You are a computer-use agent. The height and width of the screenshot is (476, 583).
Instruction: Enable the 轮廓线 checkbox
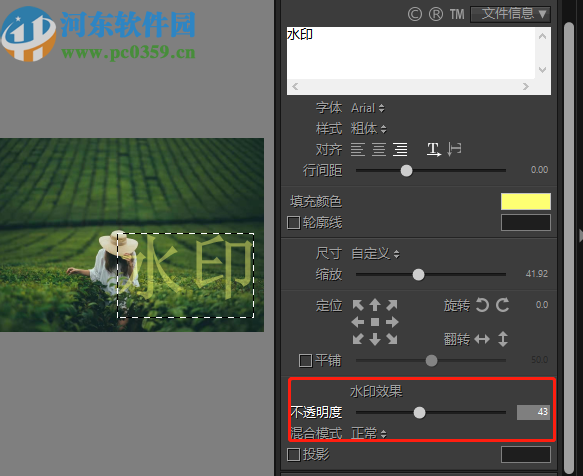pos(294,223)
